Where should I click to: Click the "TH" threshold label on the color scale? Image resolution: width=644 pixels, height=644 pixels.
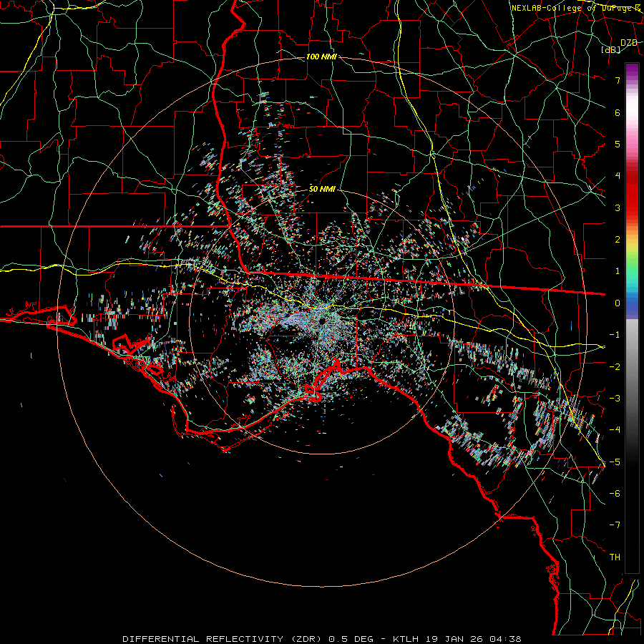click(615, 557)
